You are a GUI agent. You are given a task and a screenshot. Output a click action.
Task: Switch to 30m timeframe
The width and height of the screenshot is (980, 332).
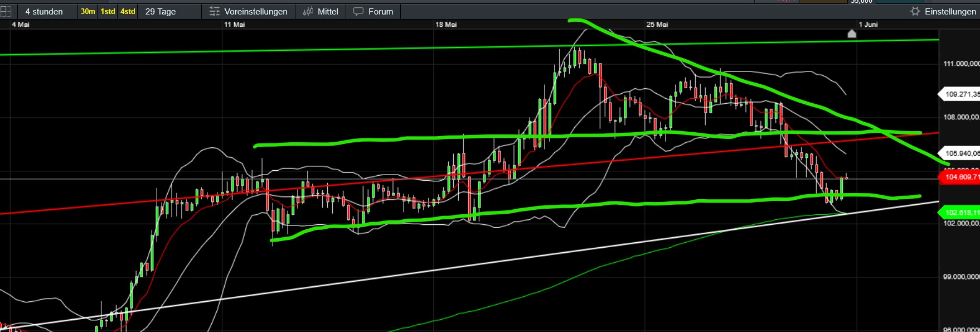tap(88, 11)
